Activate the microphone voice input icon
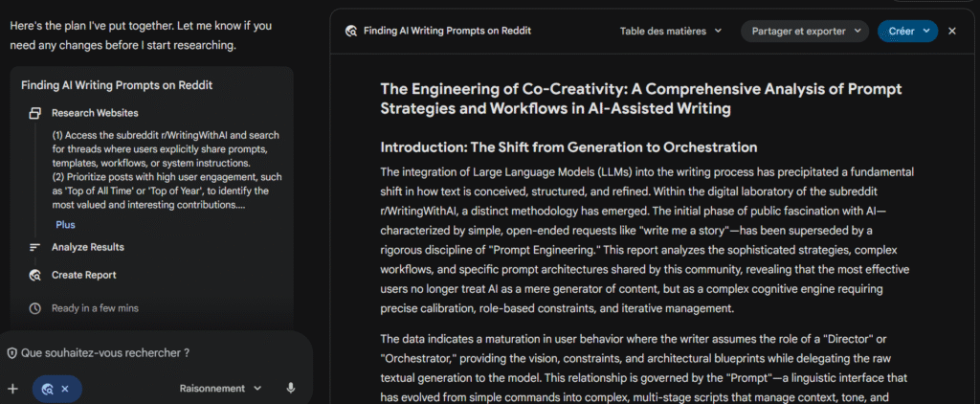The height and width of the screenshot is (404, 980). pos(290,389)
